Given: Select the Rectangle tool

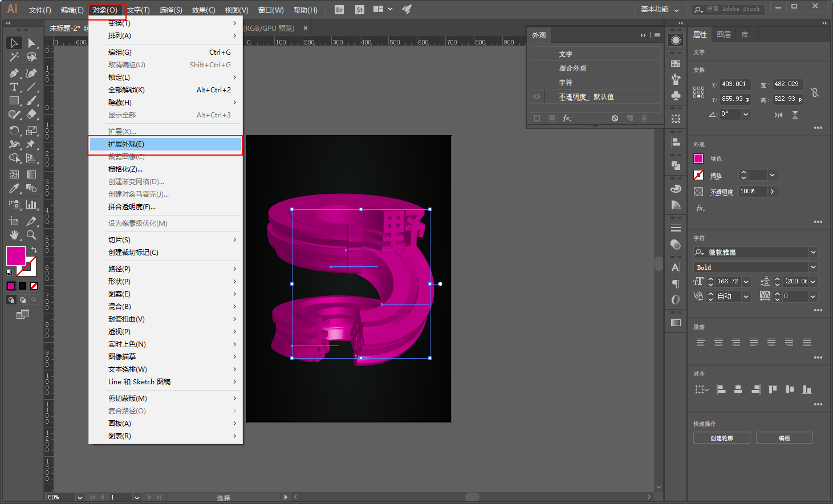Looking at the screenshot, I should pos(14,100).
